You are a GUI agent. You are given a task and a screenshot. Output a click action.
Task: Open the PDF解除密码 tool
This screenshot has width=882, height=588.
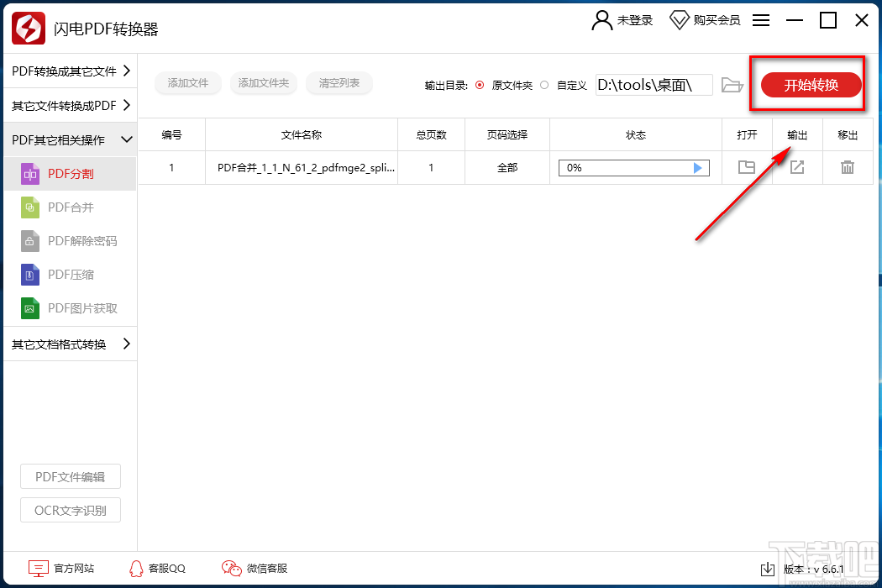(x=71, y=241)
